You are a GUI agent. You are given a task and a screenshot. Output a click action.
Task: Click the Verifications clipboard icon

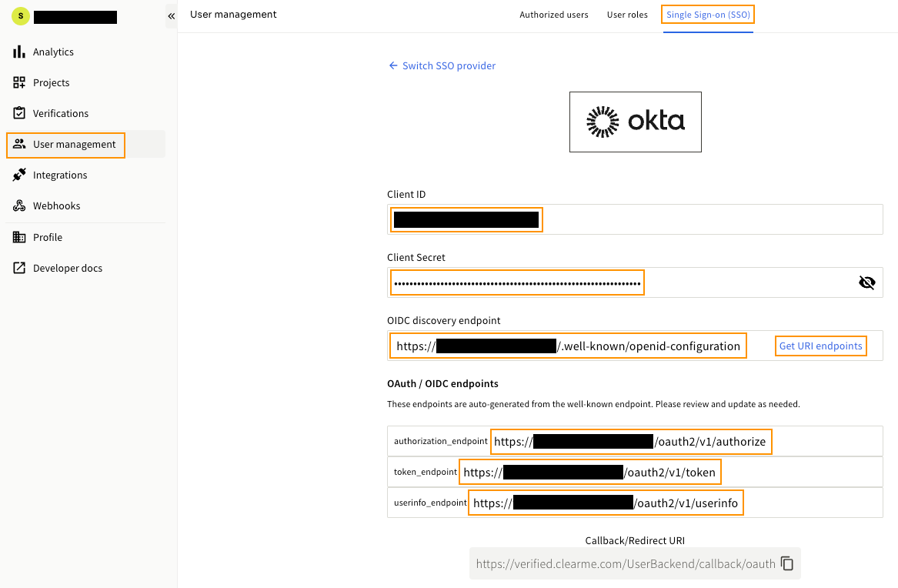point(19,113)
